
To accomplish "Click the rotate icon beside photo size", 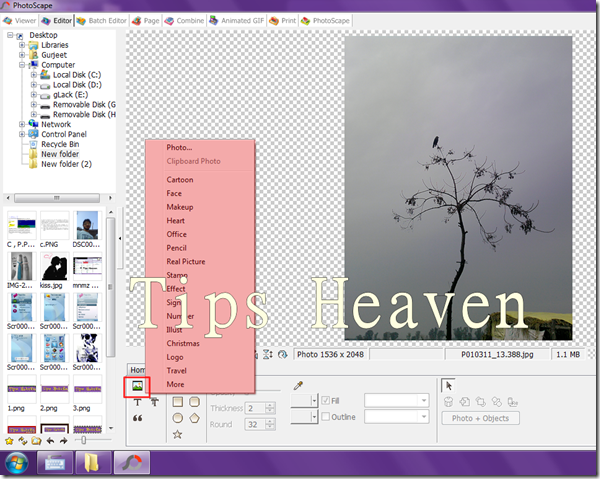I will (282, 355).
